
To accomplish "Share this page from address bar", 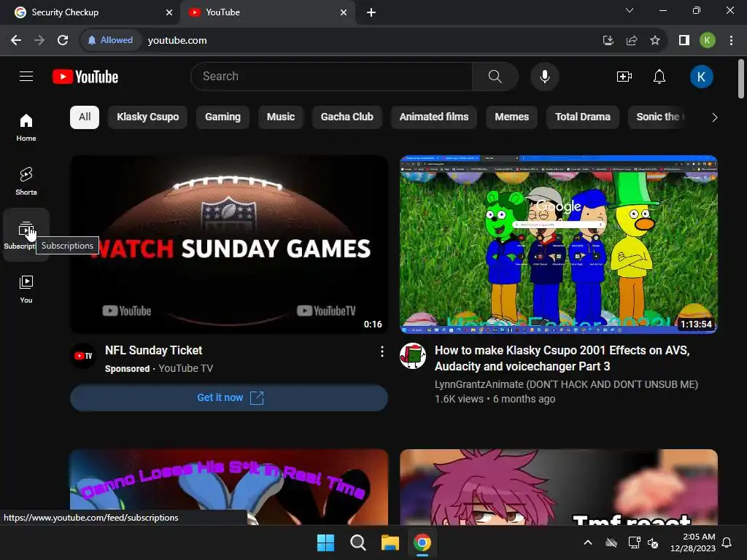I will tap(632, 40).
